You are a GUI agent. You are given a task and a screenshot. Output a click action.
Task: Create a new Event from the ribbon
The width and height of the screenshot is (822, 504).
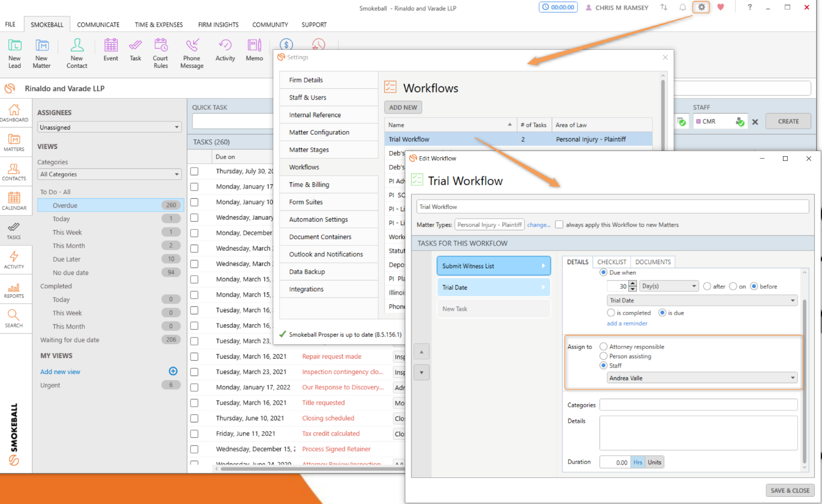pyautogui.click(x=111, y=50)
